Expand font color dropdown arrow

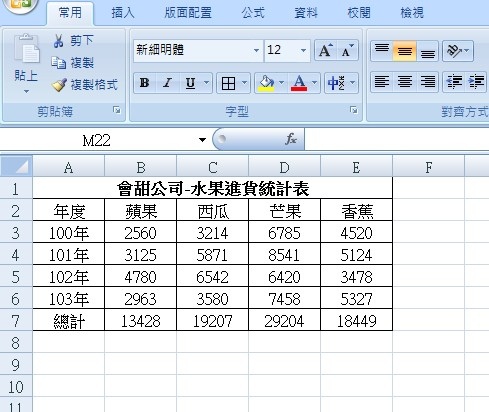pyautogui.click(x=314, y=83)
